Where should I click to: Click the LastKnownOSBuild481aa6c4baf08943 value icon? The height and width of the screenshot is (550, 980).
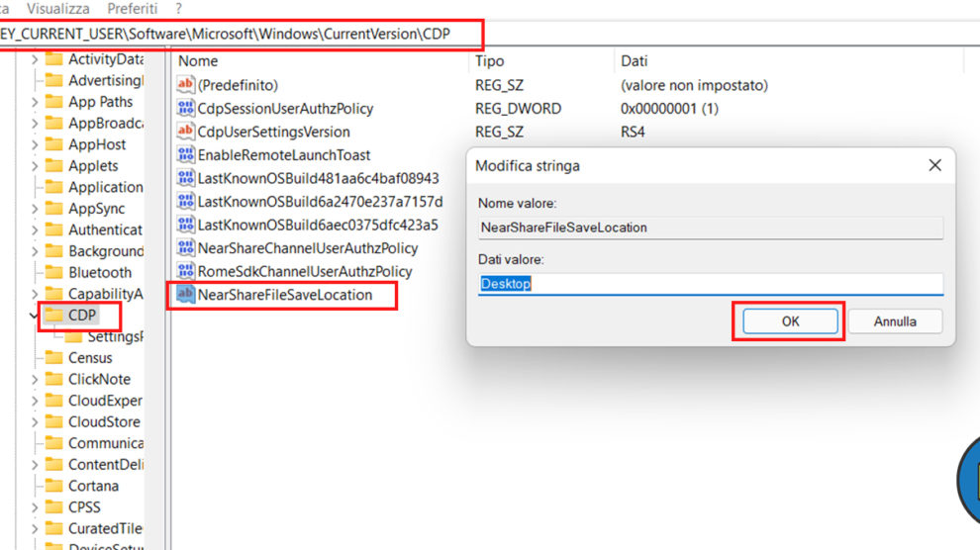pos(186,178)
